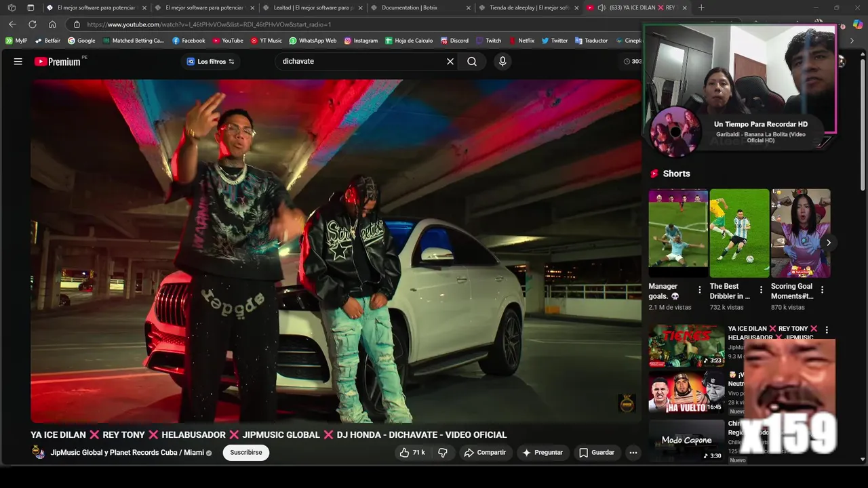The height and width of the screenshot is (488, 868).
Task: Open the browser workspaces icon
Action: click(12, 7)
